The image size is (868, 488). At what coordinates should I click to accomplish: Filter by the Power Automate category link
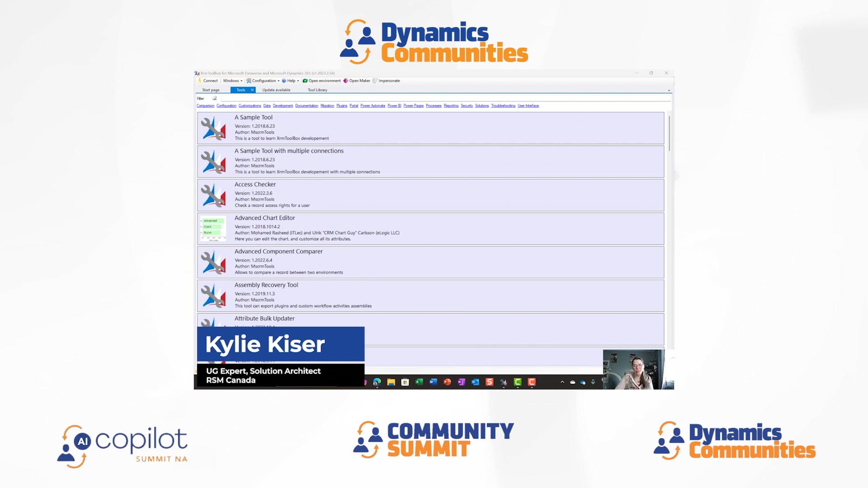pyautogui.click(x=373, y=106)
